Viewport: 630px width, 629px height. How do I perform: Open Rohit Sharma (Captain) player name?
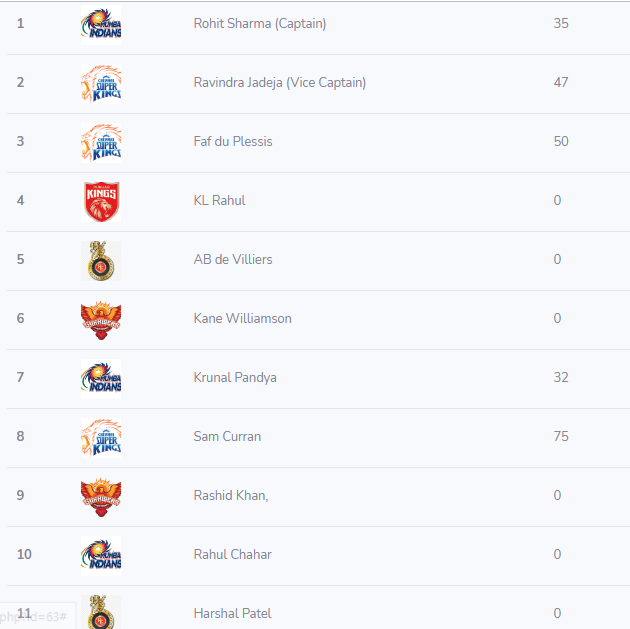pos(260,24)
